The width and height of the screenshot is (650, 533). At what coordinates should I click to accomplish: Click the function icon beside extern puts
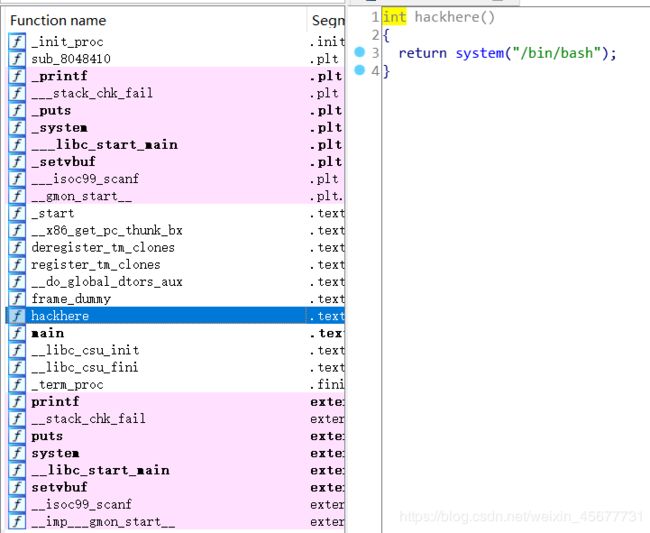click(x=17, y=436)
